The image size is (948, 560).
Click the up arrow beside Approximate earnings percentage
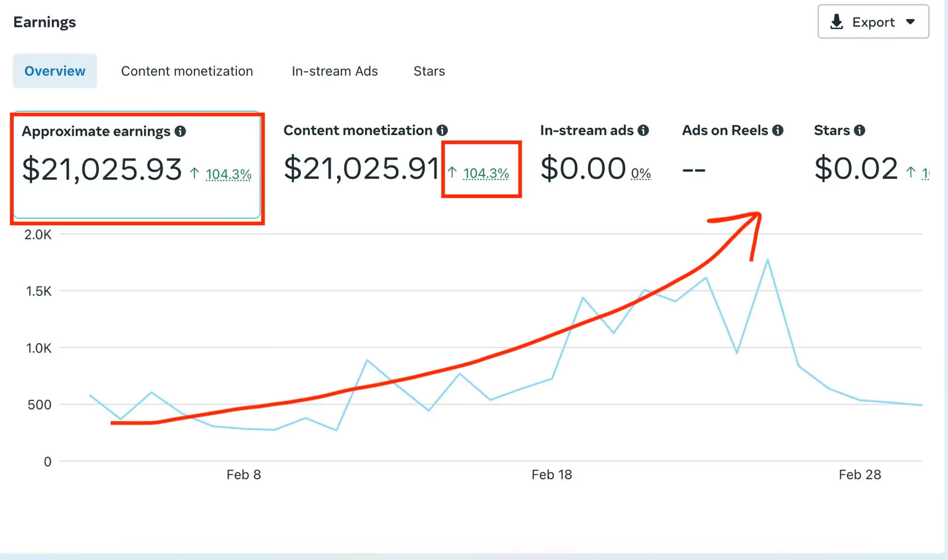click(194, 173)
